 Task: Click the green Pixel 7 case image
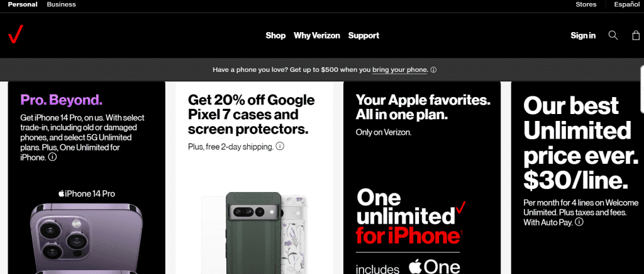point(254,233)
